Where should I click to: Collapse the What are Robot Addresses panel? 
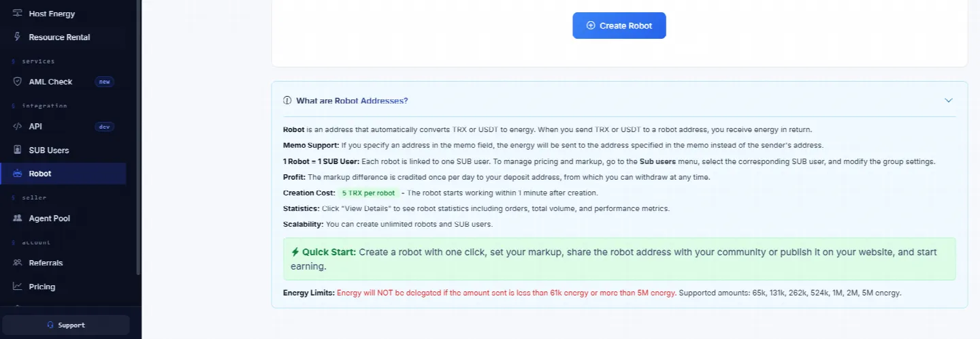[948, 101]
